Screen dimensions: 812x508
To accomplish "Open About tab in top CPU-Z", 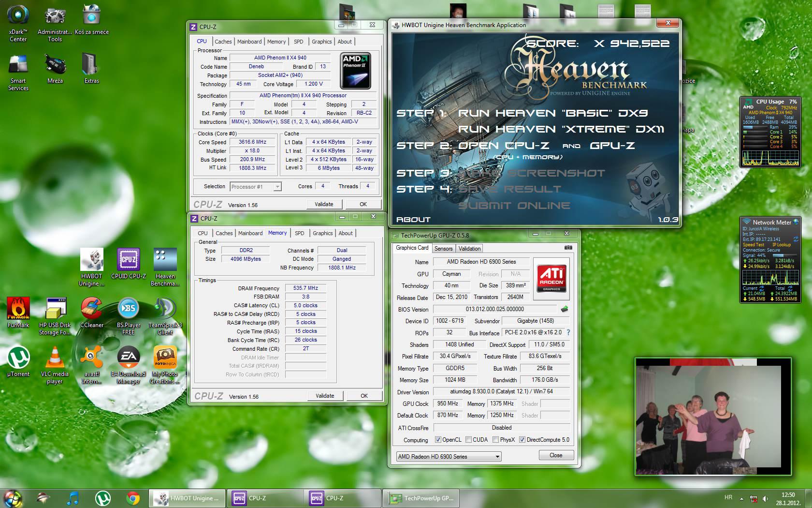I will tap(345, 42).
